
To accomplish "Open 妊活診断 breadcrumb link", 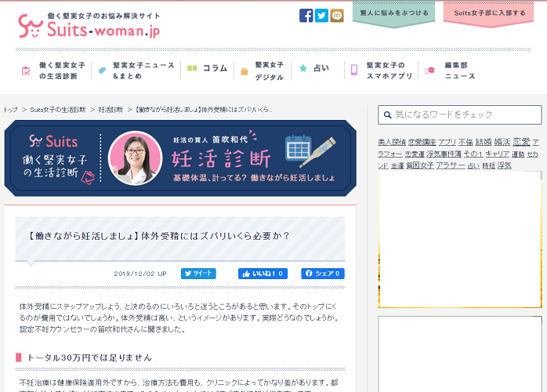I will (x=110, y=110).
